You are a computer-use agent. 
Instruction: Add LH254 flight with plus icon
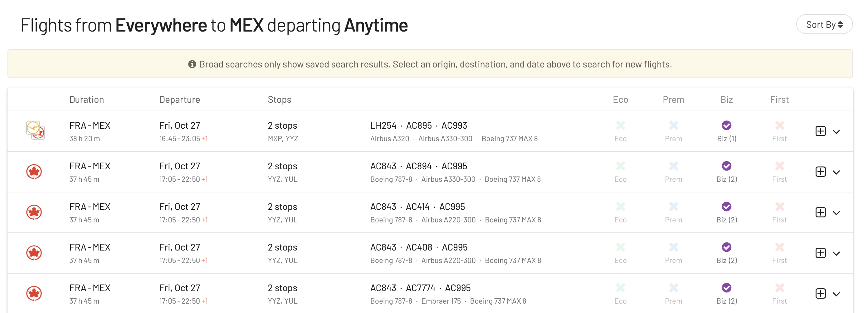point(821,131)
